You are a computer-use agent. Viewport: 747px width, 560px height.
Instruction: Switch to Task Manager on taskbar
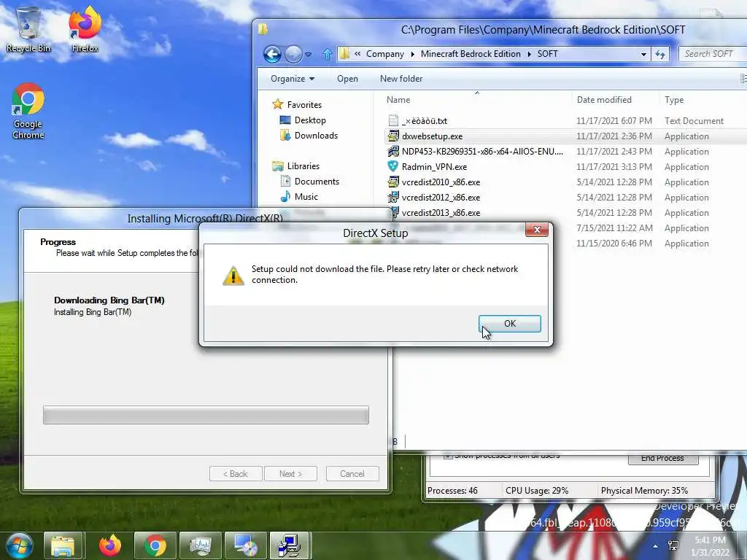(201, 545)
